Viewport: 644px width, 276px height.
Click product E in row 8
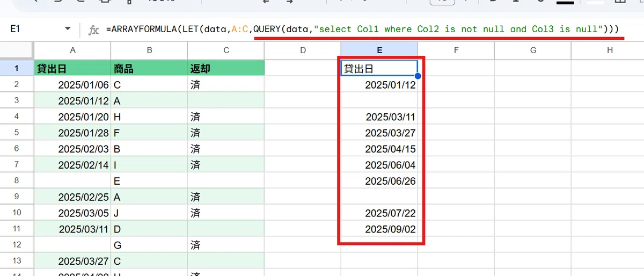pyautogui.click(x=149, y=181)
